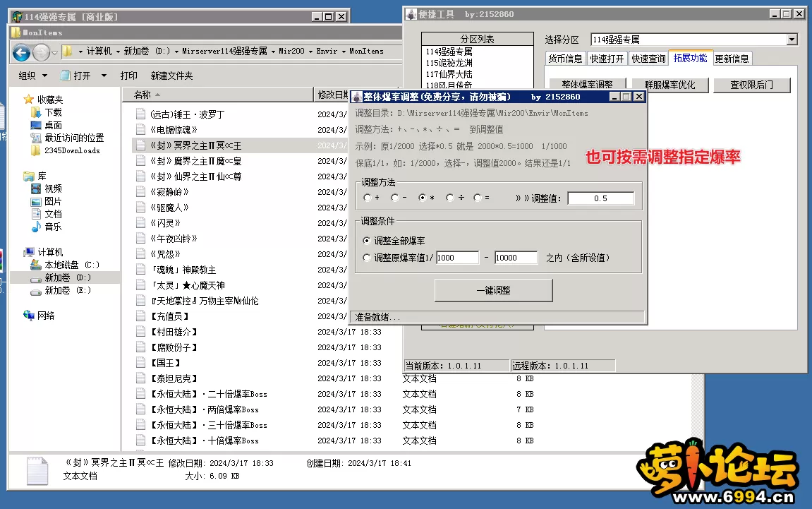This screenshot has width=812, height=509.
Task: Select the = adjustment method radio
Action: click(x=478, y=198)
